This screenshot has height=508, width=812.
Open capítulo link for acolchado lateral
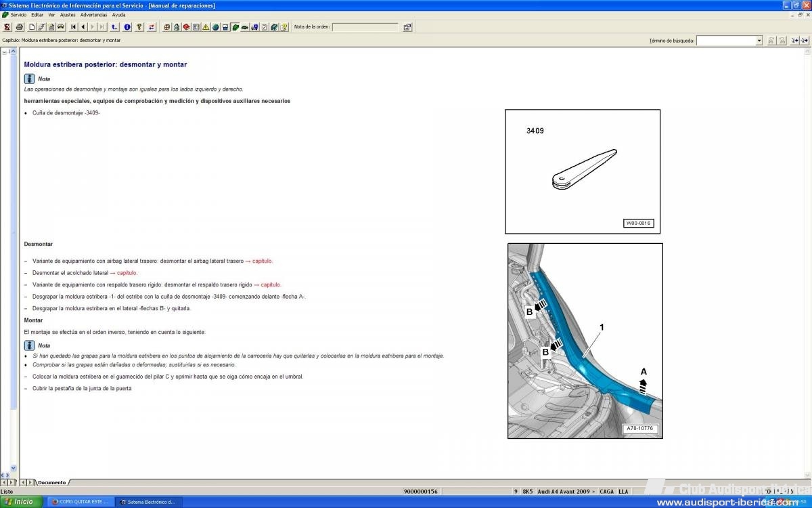[127, 273]
